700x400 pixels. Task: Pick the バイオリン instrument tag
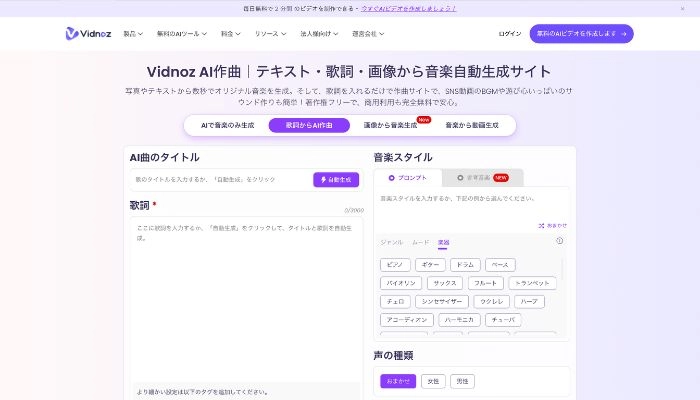(401, 283)
